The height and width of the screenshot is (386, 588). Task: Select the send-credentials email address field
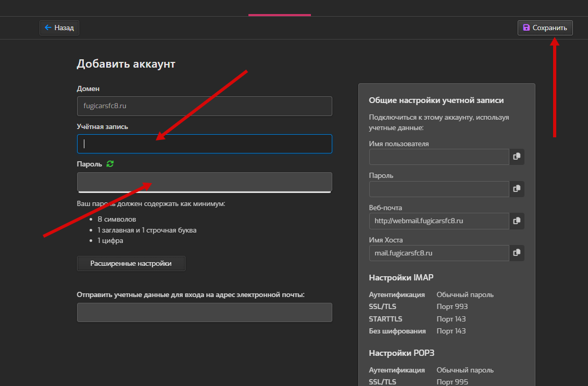(x=204, y=313)
